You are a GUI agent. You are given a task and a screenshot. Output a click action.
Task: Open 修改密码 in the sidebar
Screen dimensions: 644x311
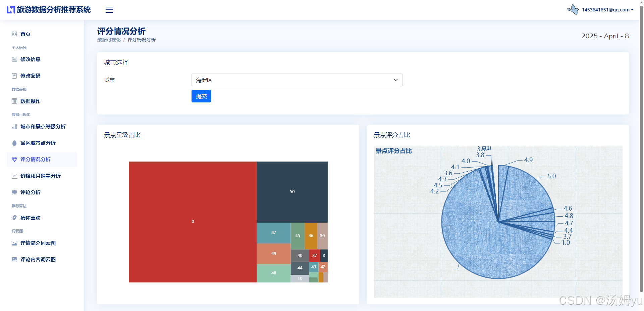[42, 76]
